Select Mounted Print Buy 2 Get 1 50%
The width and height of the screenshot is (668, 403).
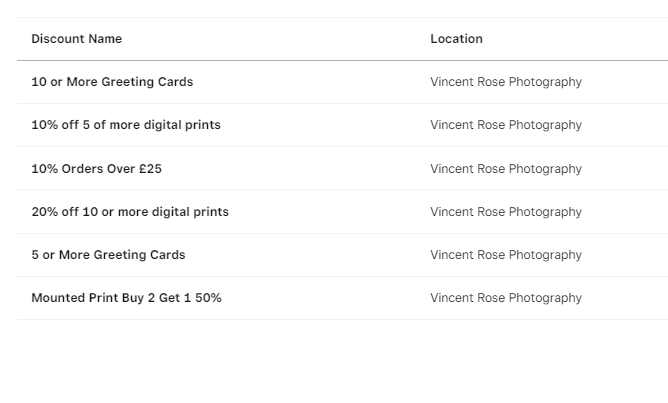(x=126, y=298)
